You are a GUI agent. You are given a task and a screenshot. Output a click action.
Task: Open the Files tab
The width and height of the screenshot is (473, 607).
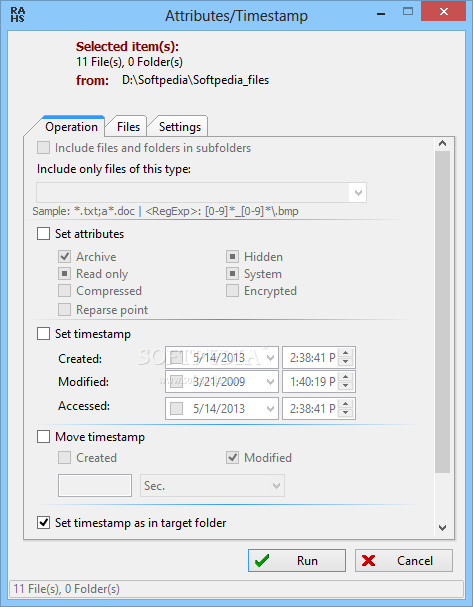(128, 127)
